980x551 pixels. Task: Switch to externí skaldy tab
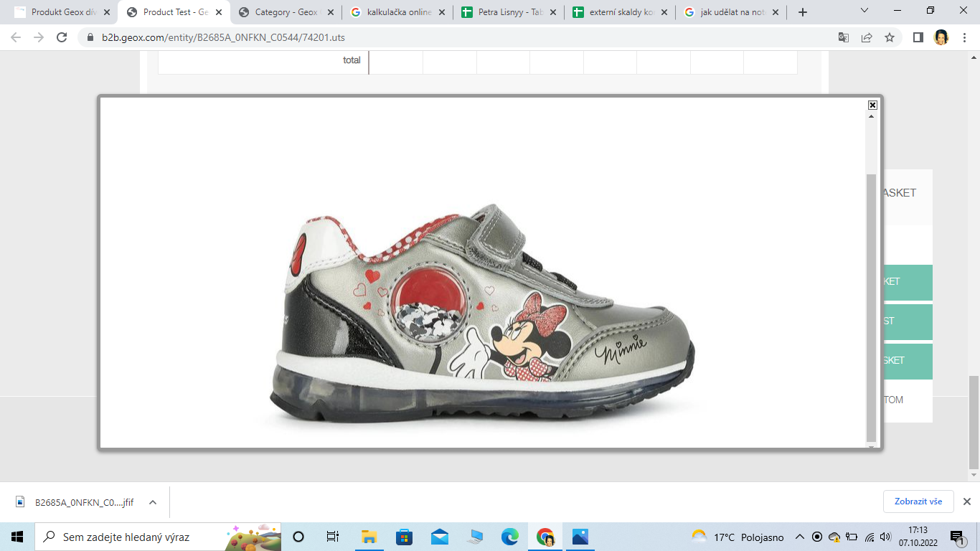pyautogui.click(x=621, y=12)
